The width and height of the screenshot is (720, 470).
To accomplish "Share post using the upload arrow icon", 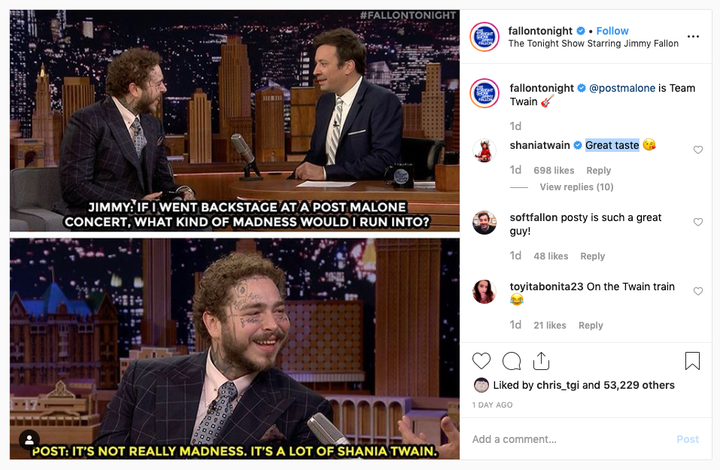I will pyautogui.click(x=541, y=361).
